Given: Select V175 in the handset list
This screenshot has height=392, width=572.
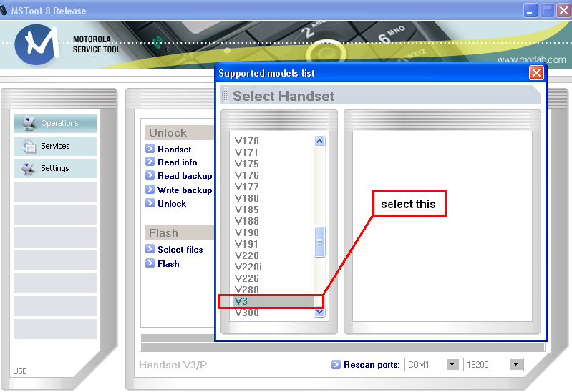Looking at the screenshot, I should pyautogui.click(x=246, y=164).
